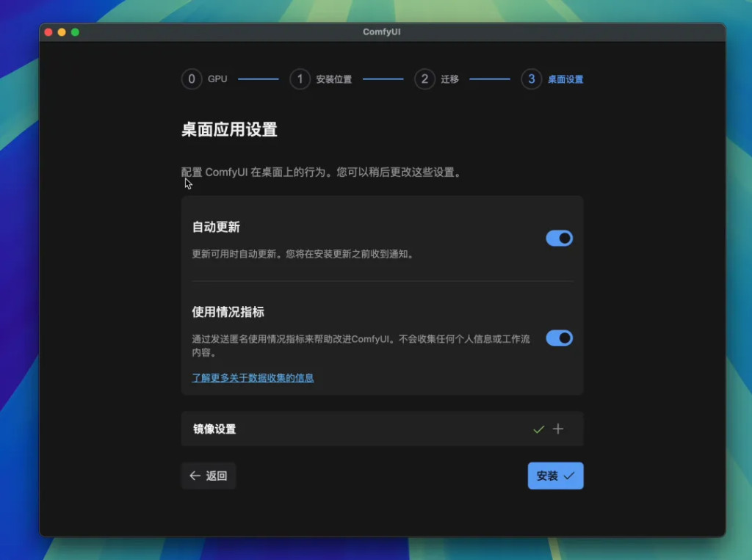
Task: Expand 镜像设置 with the plus icon
Action: pos(558,429)
